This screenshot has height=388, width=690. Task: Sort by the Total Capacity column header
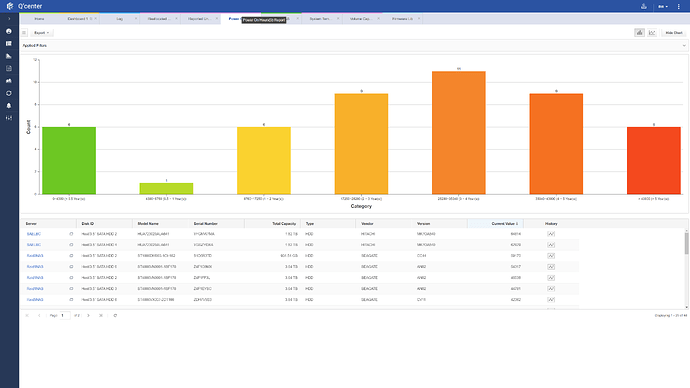272,223
